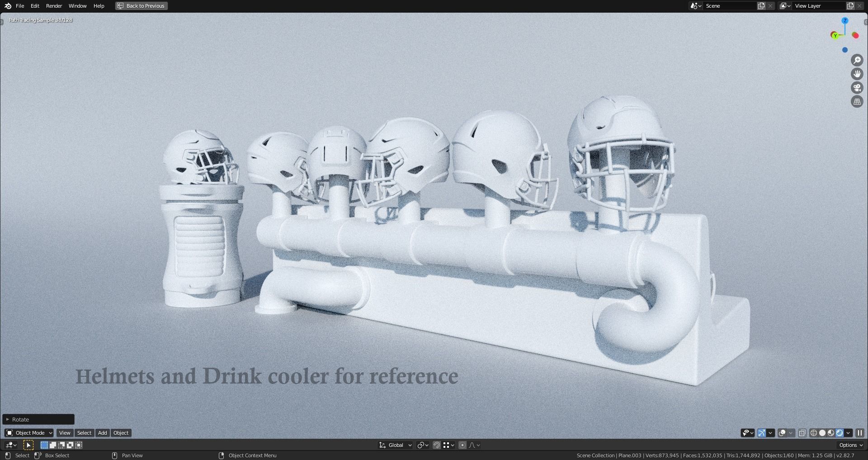Select the tweak select tool icon
This screenshot has height=460, width=868.
(x=28, y=445)
